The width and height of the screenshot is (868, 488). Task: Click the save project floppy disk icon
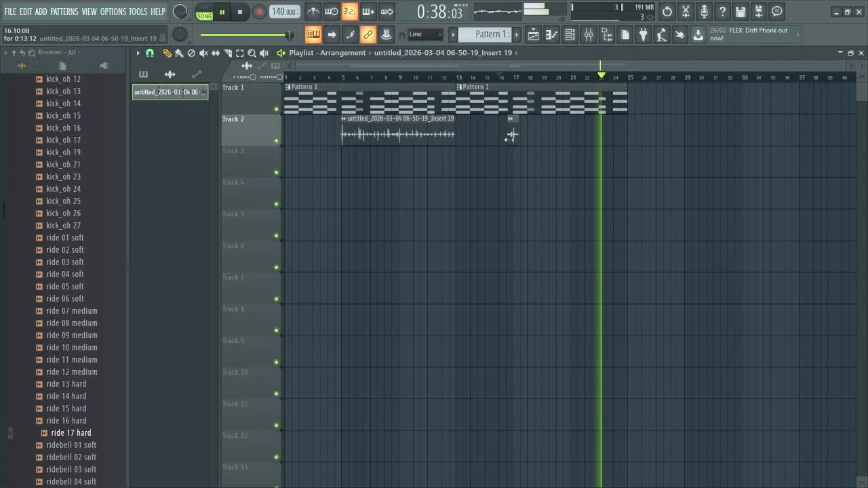741,12
